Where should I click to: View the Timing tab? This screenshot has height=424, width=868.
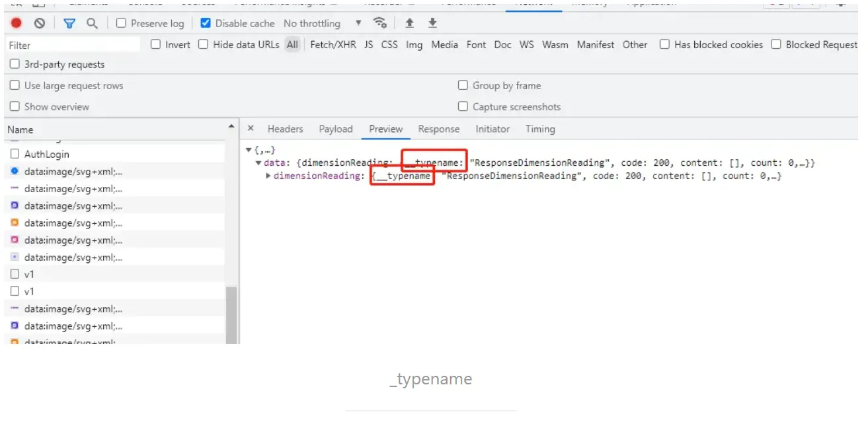tap(540, 129)
